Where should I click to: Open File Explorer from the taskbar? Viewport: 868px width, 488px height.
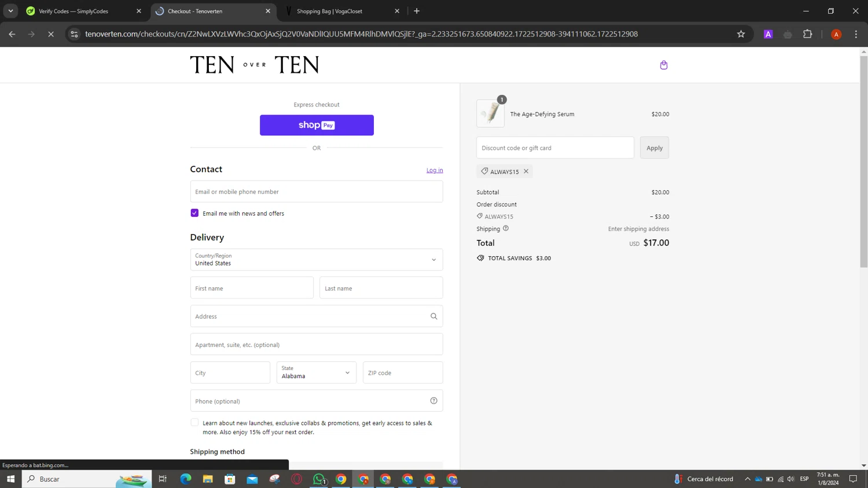[208, 479]
